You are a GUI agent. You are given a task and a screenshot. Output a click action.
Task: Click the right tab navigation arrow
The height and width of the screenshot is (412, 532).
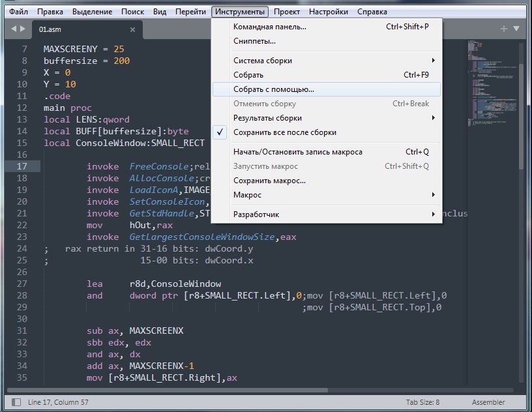pyautogui.click(x=23, y=29)
